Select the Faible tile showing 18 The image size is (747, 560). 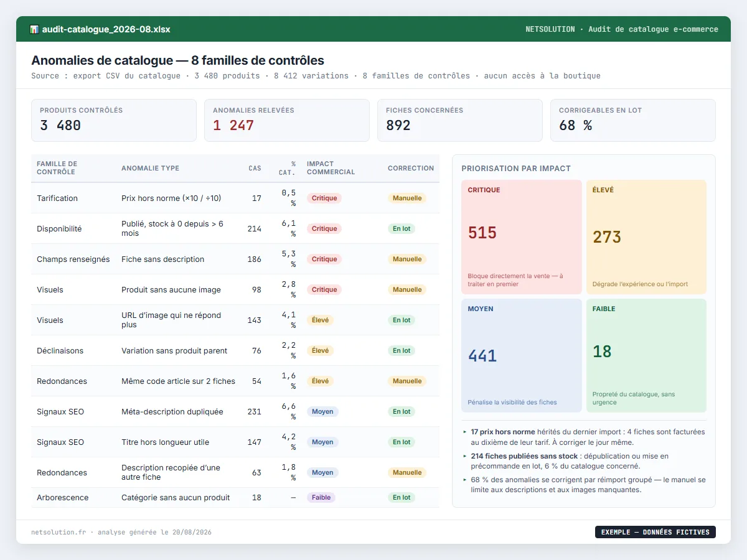[646, 355]
